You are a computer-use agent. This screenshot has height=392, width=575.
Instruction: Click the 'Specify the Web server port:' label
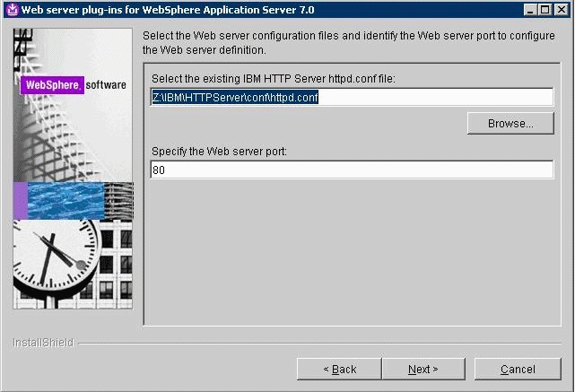219,152
